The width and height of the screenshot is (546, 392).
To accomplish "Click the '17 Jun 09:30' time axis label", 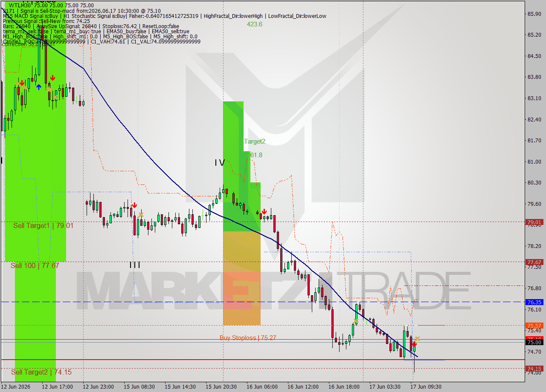I will pos(426,386).
